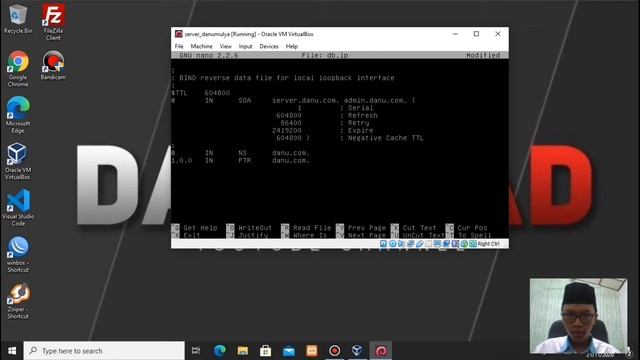Click the 'NS' record type text
The width and height of the screenshot is (640, 360).
pyautogui.click(x=242, y=153)
